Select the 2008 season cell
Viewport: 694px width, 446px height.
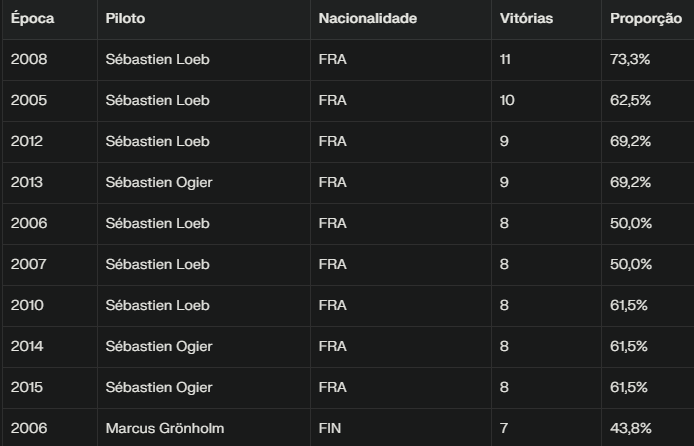tap(29, 59)
